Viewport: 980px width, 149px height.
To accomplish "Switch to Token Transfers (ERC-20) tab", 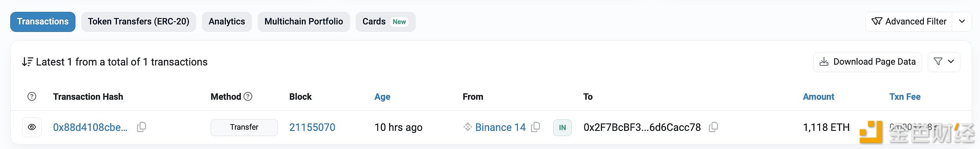I will pos(139,22).
